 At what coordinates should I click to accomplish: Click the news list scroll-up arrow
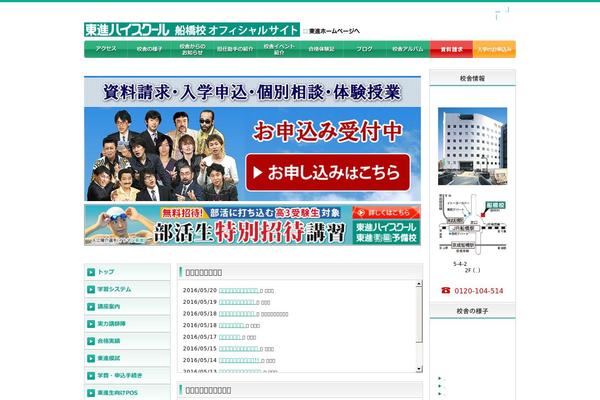point(419,284)
